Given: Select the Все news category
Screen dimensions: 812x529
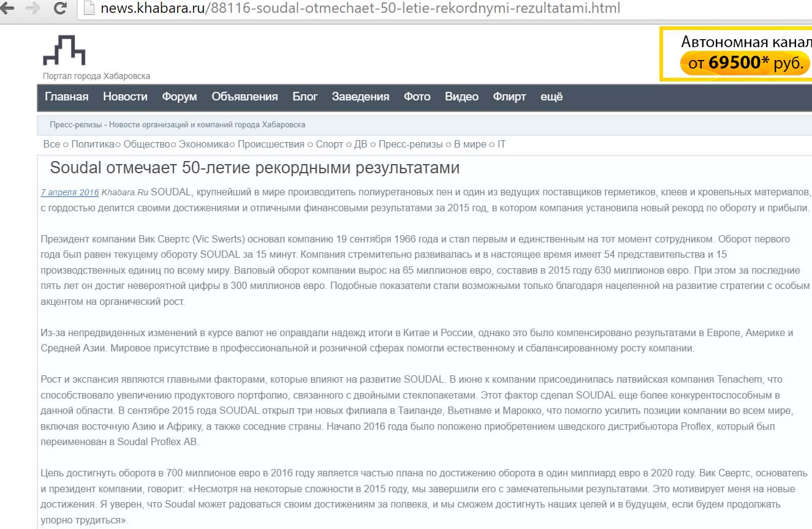Looking at the screenshot, I should (51, 144).
